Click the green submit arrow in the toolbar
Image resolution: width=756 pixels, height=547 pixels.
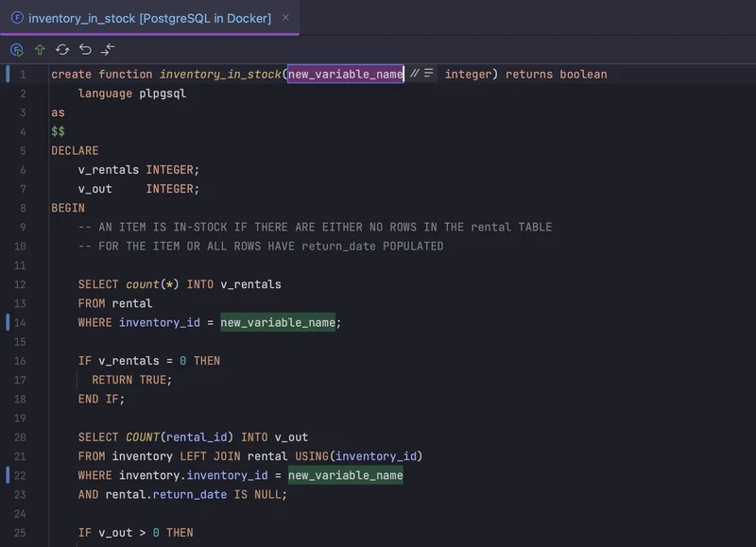[39, 49]
